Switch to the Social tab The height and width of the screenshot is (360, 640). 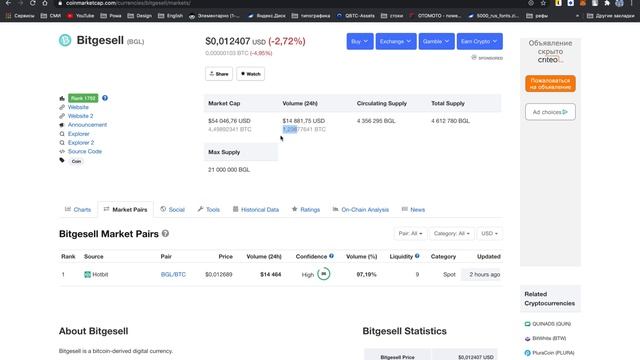click(172, 209)
